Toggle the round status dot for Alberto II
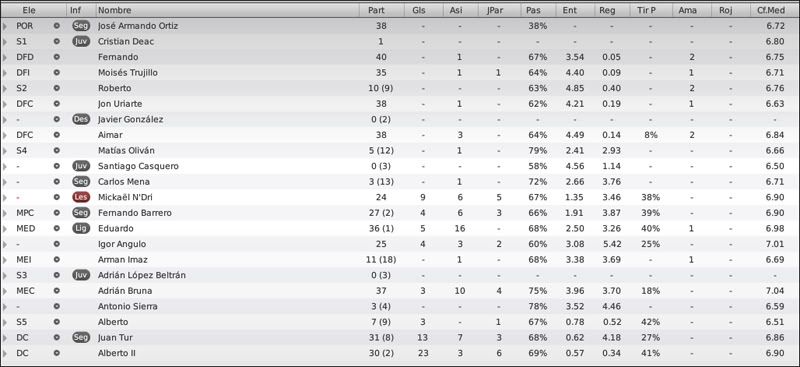Viewport: 800px width, 367px height. pos(57,353)
